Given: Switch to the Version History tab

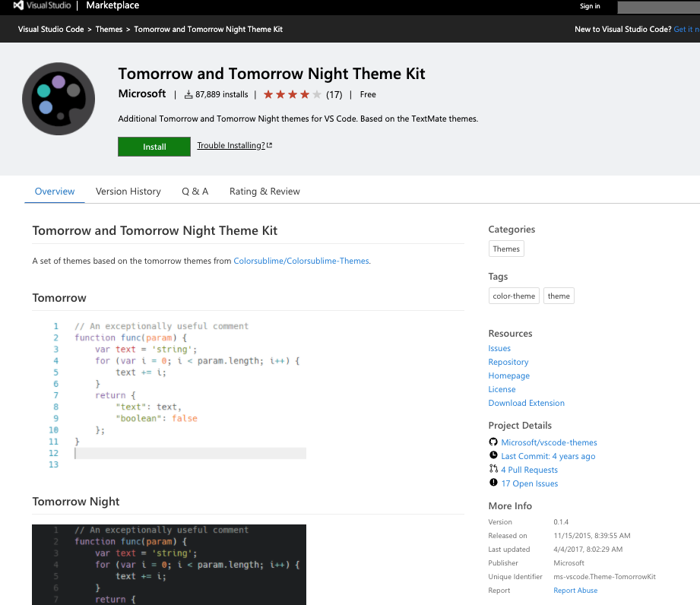Looking at the screenshot, I should point(128,191).
